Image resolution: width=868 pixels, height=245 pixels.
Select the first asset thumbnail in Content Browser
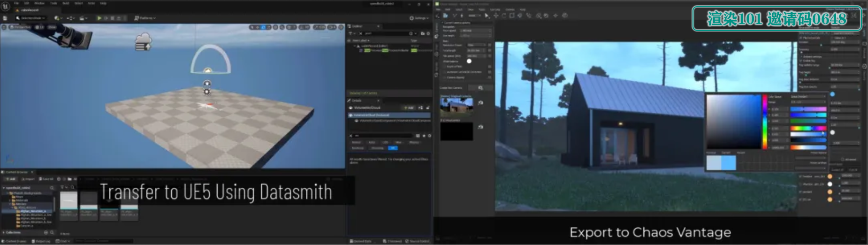coord(69,206)
